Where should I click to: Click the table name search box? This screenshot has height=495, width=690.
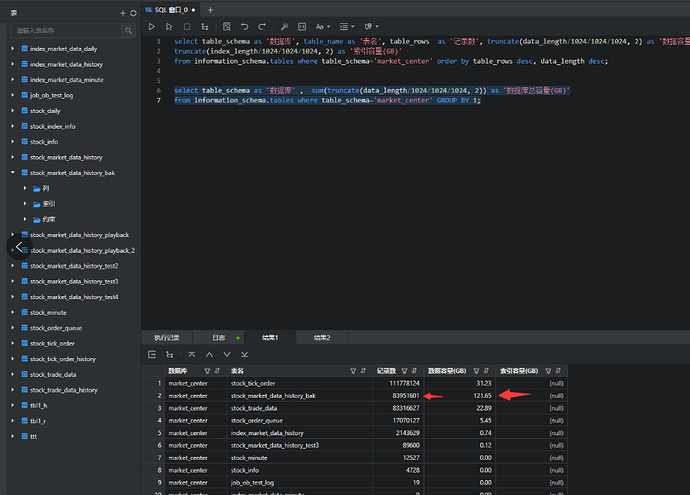(x=66, y=30)
